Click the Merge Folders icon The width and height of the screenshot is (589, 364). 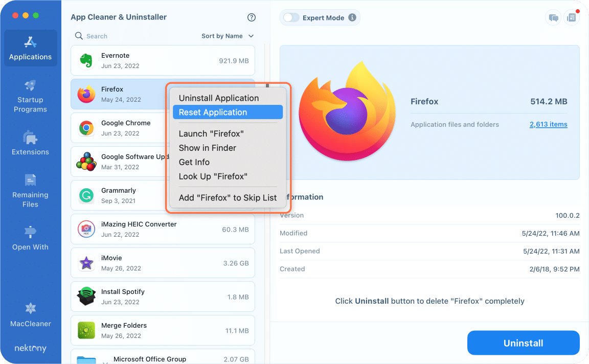[86, 330]
